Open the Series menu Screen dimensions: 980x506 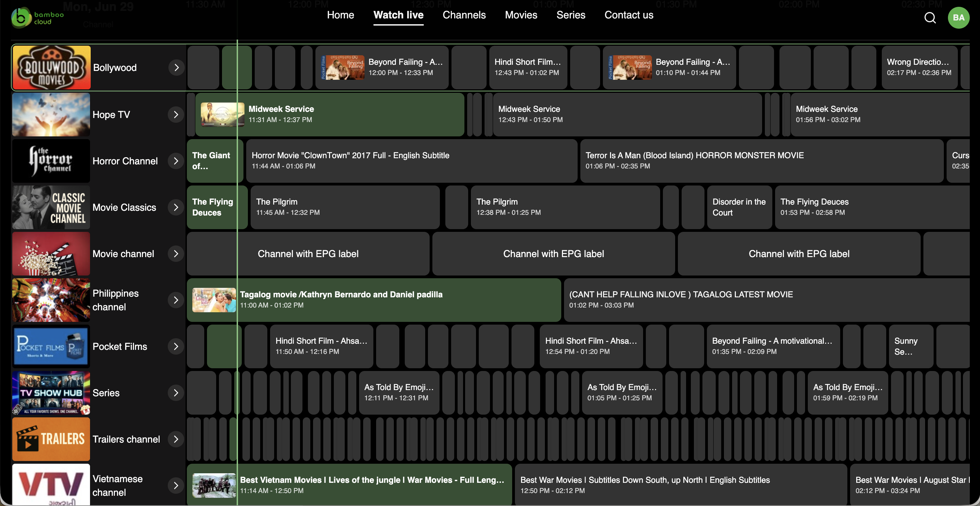[571, 15]
